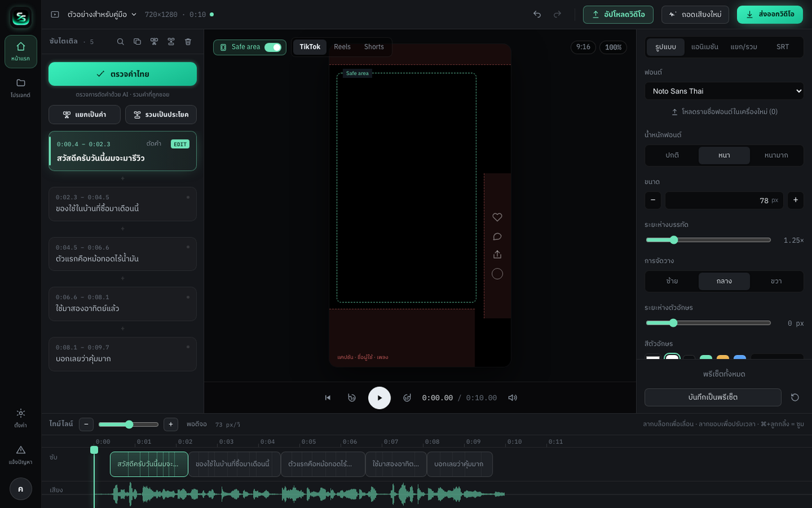Open the Noto Sans Thai font dropdown

(x=724, y=91)
